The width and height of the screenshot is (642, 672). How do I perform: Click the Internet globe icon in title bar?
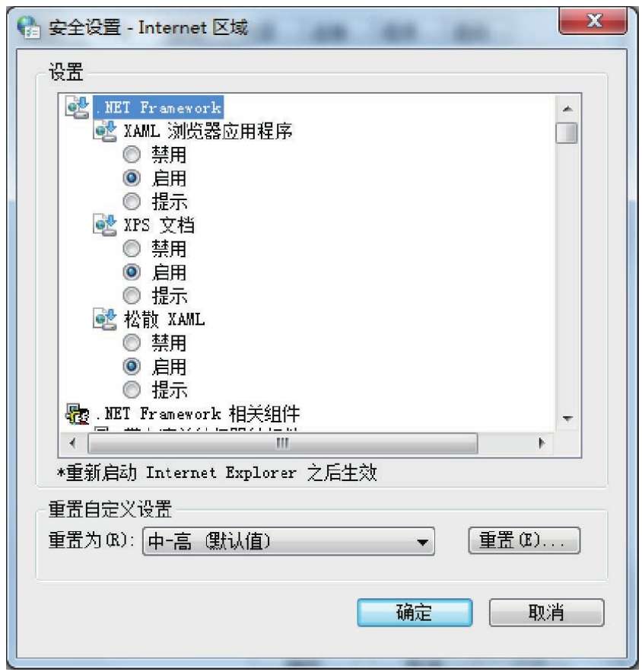28,27
